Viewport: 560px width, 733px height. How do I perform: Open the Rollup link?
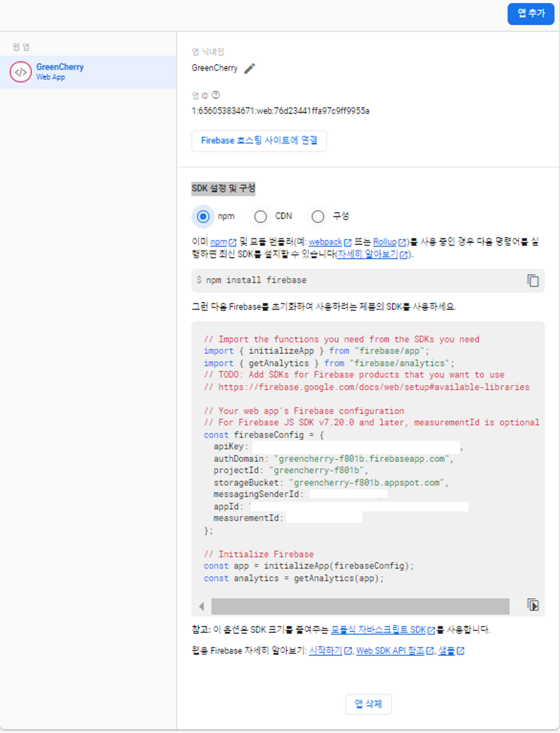tap(385, 242)
